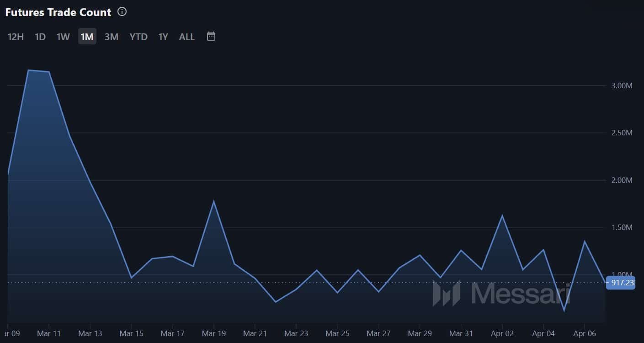Select the active 1M range button
Screen dimensions: 644x343
tap(87, 37)
